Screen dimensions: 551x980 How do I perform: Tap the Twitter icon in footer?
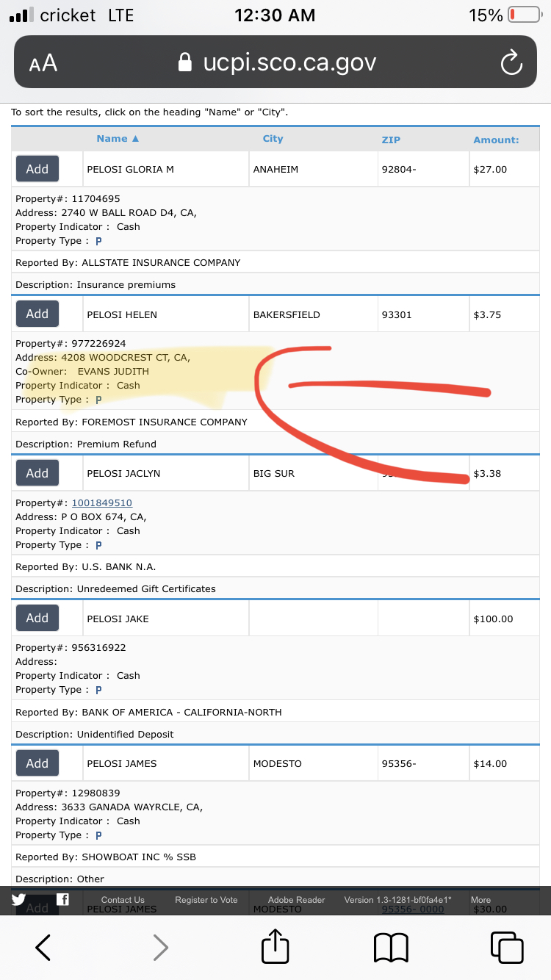(x=18, y=899)
